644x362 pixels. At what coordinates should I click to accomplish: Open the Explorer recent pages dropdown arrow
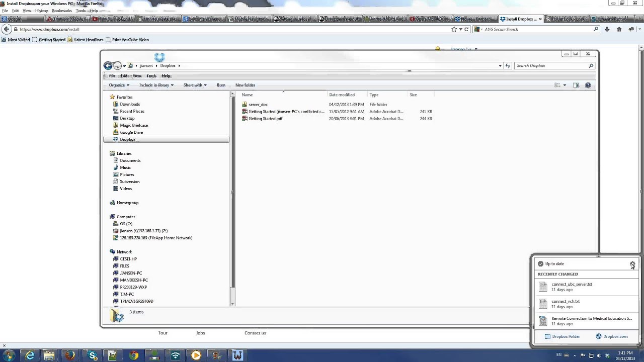pyautogui.click(x=124, y=66)
